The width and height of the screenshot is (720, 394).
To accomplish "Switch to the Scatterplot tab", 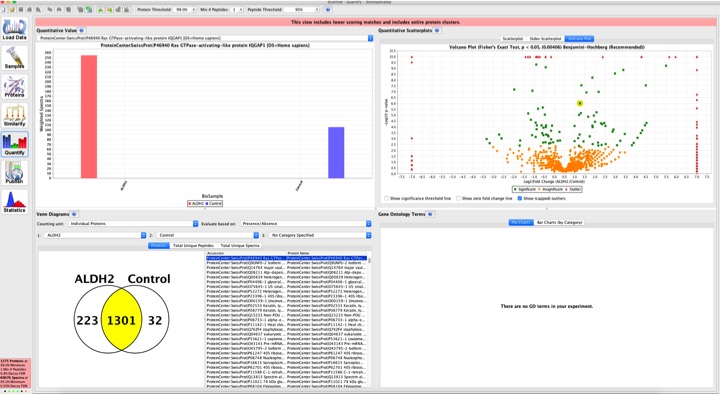I will tap(513, 39).
